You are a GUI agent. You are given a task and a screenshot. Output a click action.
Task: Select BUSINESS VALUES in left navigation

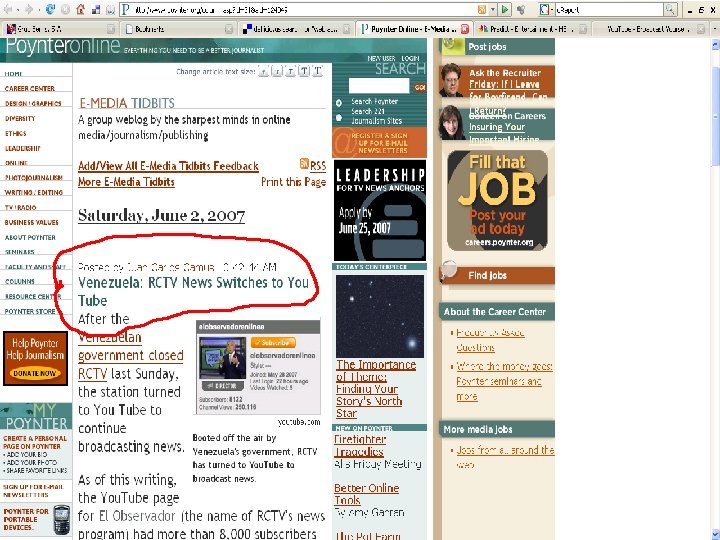[x=31, y=223]
